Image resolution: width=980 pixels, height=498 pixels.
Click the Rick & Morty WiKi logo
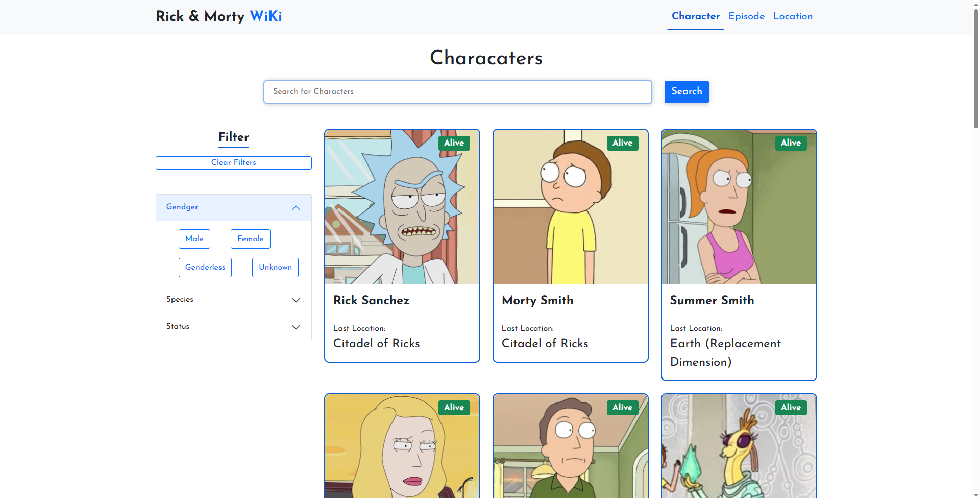pos(219,16)
